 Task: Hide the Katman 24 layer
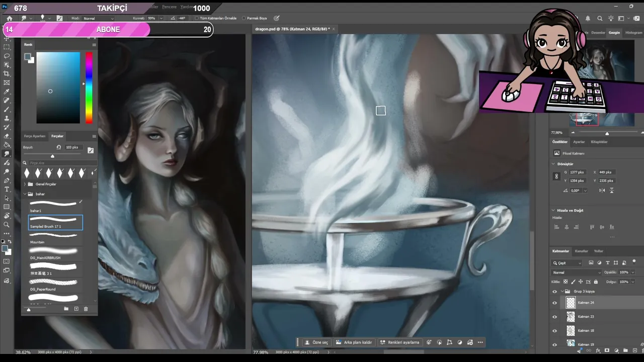point(555,303)
